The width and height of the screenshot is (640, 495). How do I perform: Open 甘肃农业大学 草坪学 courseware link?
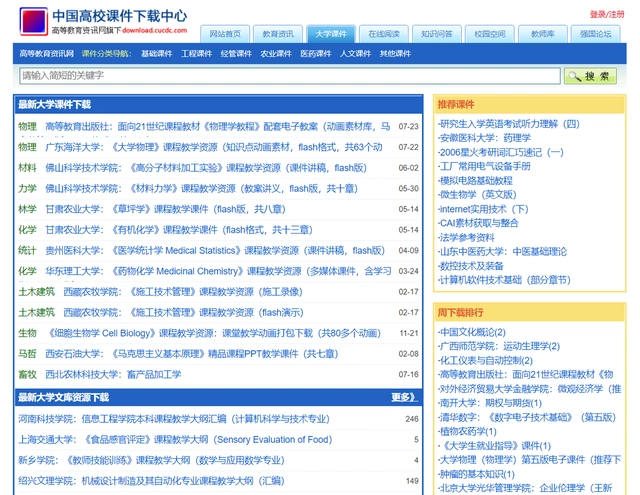pyautogui.click(x=165, y=209)
